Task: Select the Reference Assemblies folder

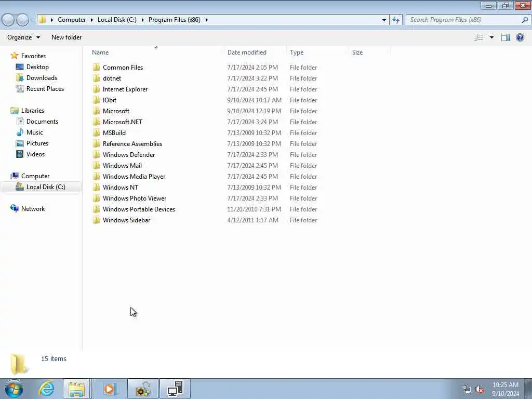Action: [x=132, y=143]
